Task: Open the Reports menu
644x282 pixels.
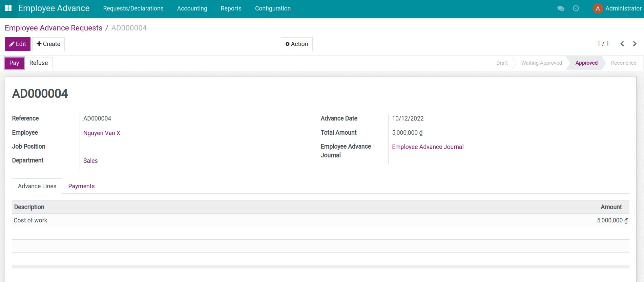Action: coord(231,8)
